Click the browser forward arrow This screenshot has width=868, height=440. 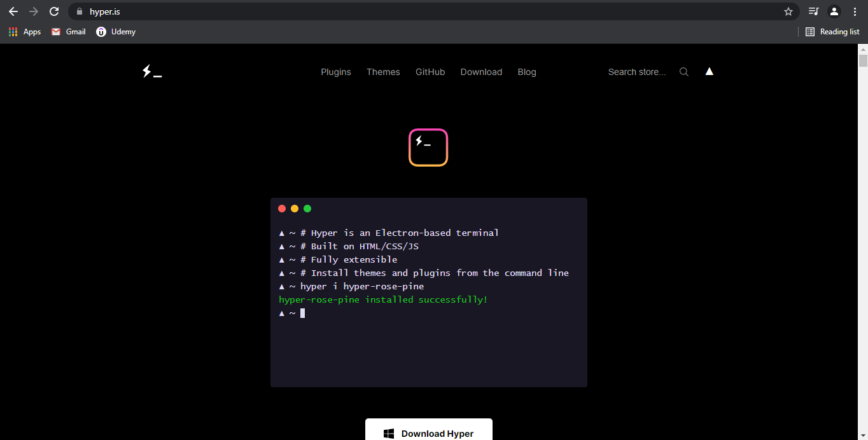[x=34, y=11]
